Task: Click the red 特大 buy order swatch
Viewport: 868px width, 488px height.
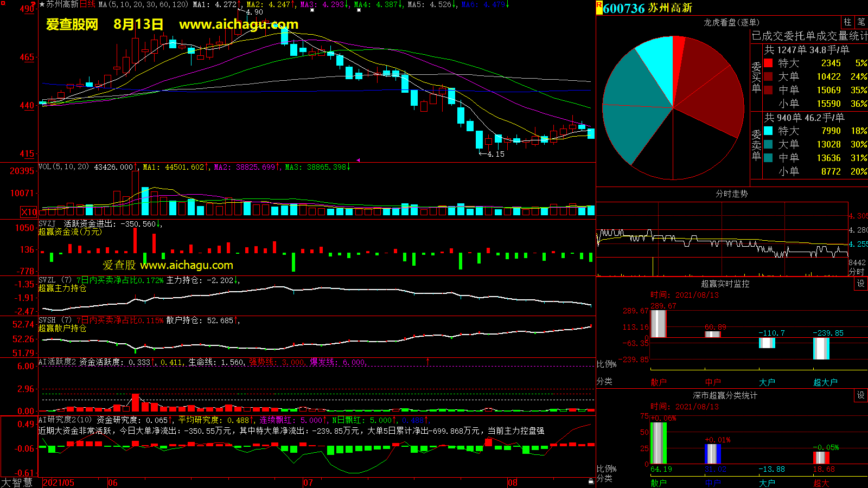Action: point(768,63)
